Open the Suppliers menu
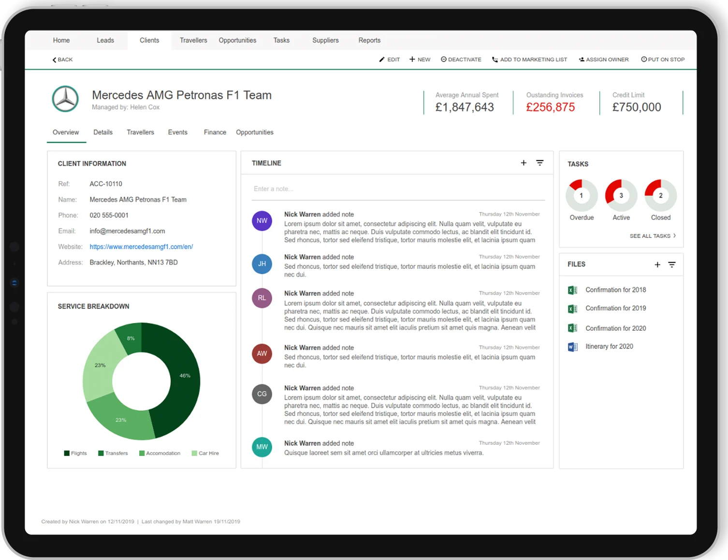Screen dimensions: 728x560 coord(325,40)
